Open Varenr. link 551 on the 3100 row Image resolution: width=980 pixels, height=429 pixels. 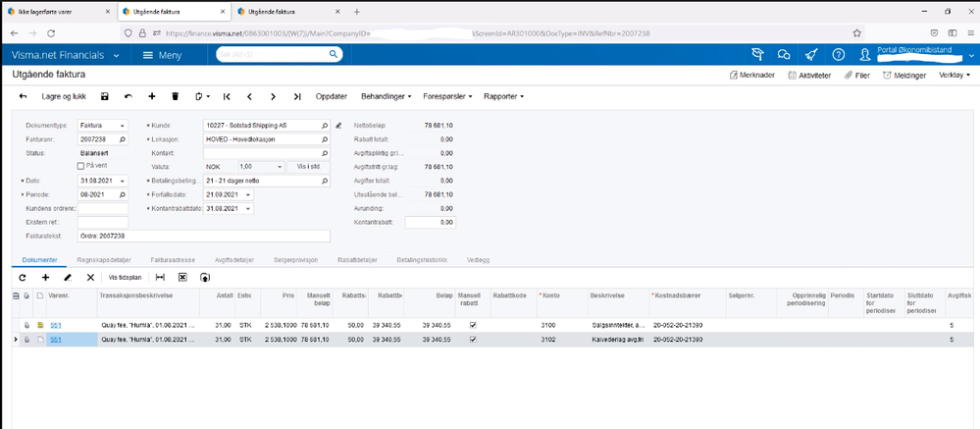56,325
